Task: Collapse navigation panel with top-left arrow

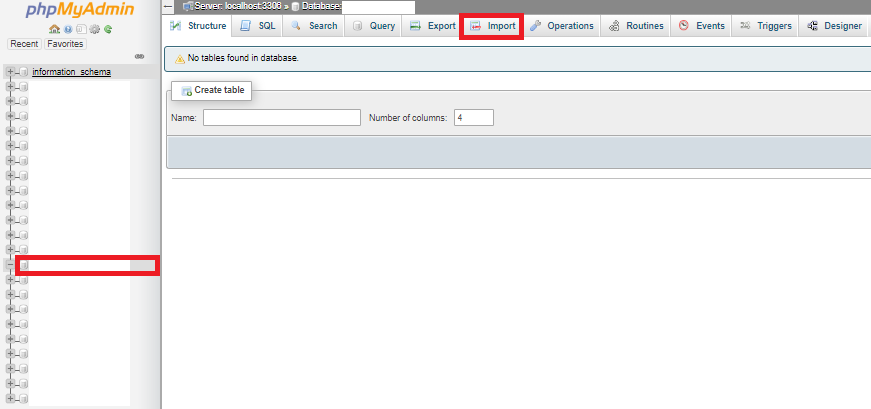Action: [x=168, y=6]
